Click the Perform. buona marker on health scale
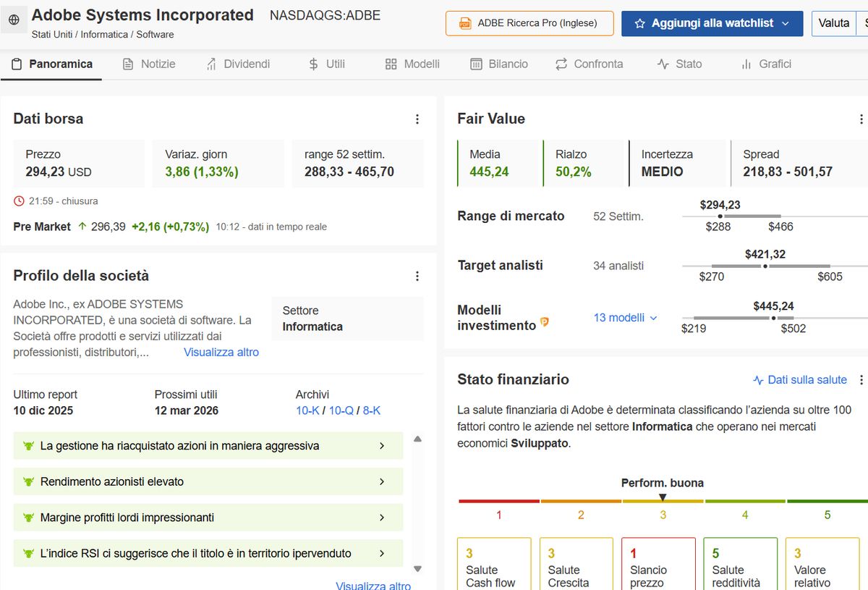 663,497
